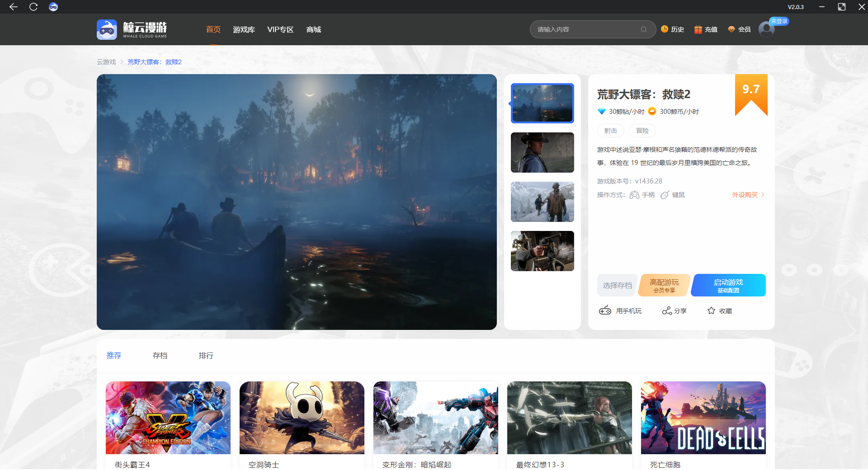Switch to the 推荐 tab
The image size is (868, 470).
click(114, 356)
